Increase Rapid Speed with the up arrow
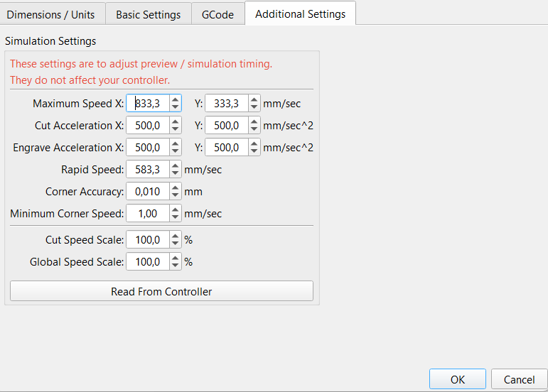This screenshot has height=392, width=548. [x=176, y=166]
